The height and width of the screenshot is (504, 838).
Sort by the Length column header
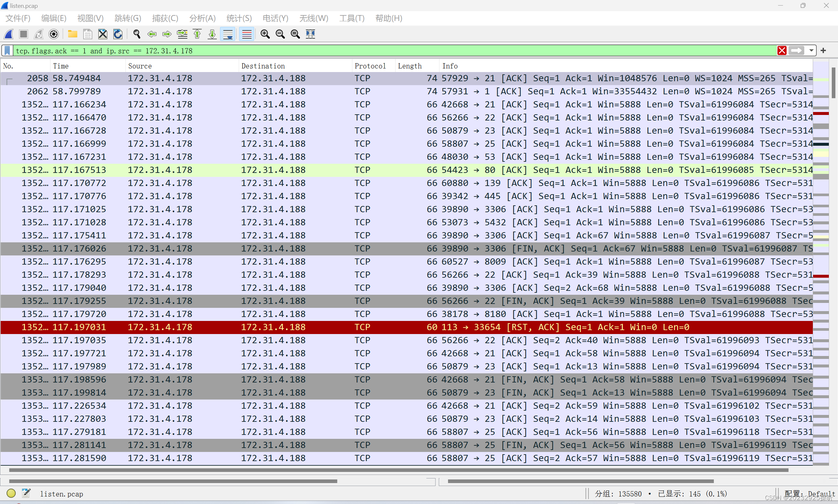tap(417, 66)
